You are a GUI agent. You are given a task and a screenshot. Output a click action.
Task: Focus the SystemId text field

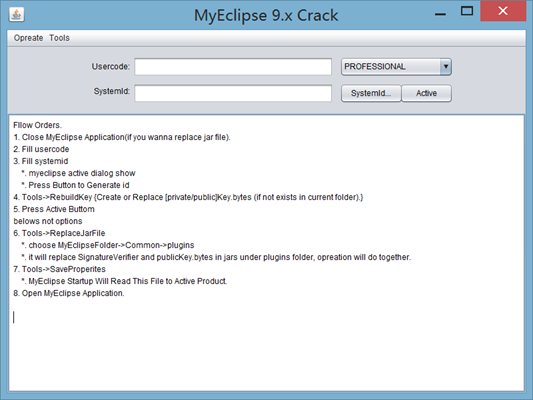[x=233, y=93]
